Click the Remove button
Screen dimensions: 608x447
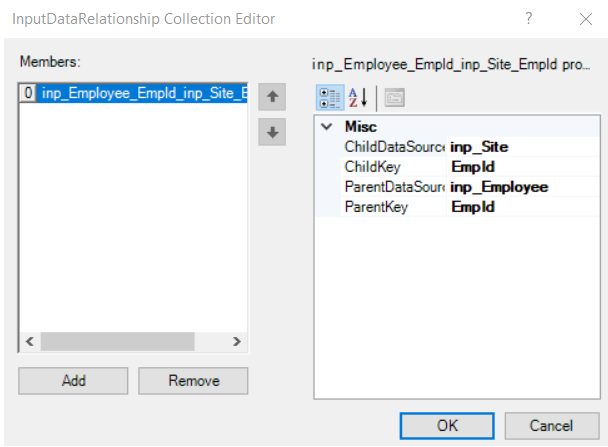(x=193, y=381)
